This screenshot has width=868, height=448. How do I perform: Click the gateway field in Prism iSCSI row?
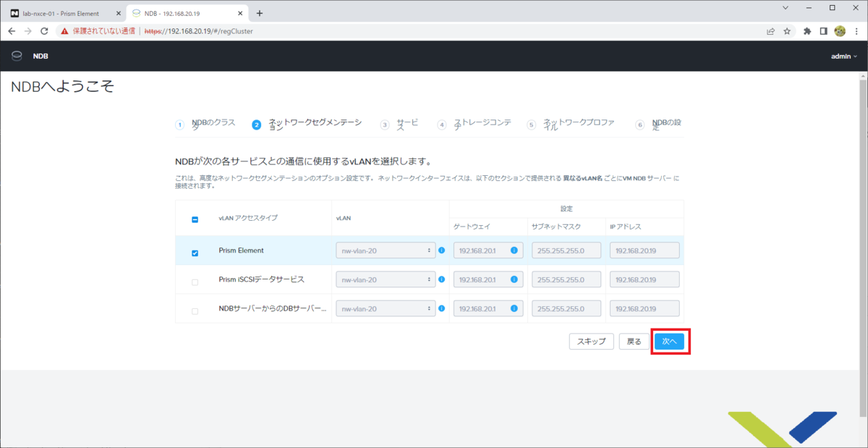488,279
